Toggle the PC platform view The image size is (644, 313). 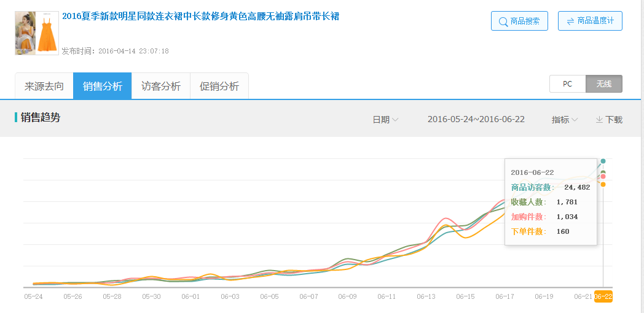coord(568,83)
